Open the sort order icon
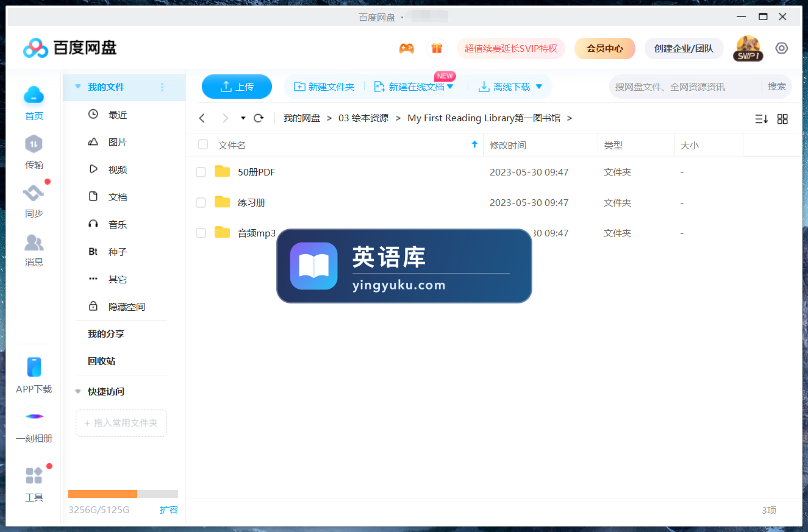The width and height of the screenshot is (808, 532). coord(761,119)
